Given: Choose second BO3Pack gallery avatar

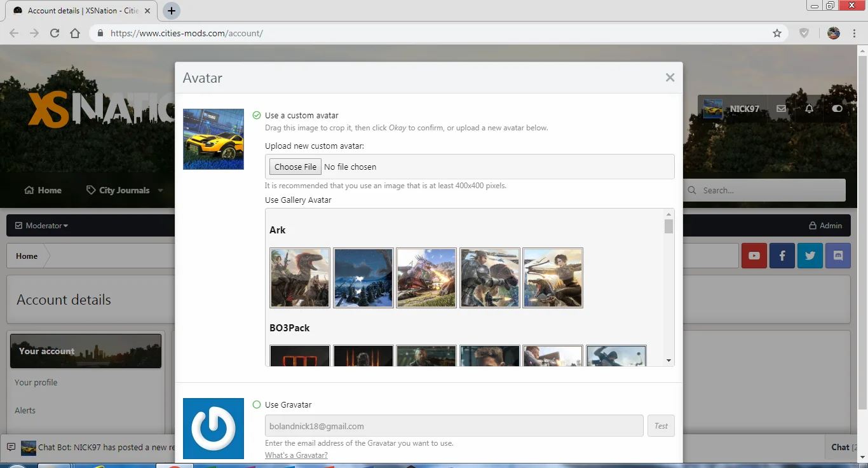Looking at the screenshot, I should [x=363, y=355].
